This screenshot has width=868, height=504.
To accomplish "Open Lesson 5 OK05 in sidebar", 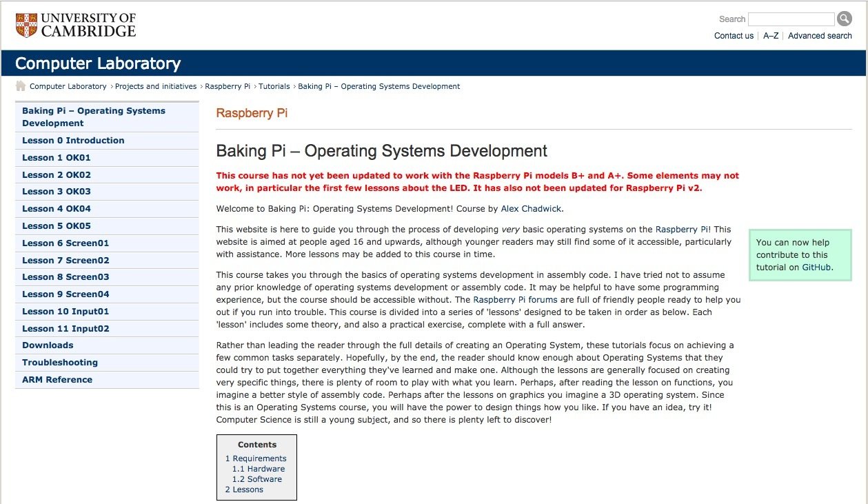I will point(107,226).
